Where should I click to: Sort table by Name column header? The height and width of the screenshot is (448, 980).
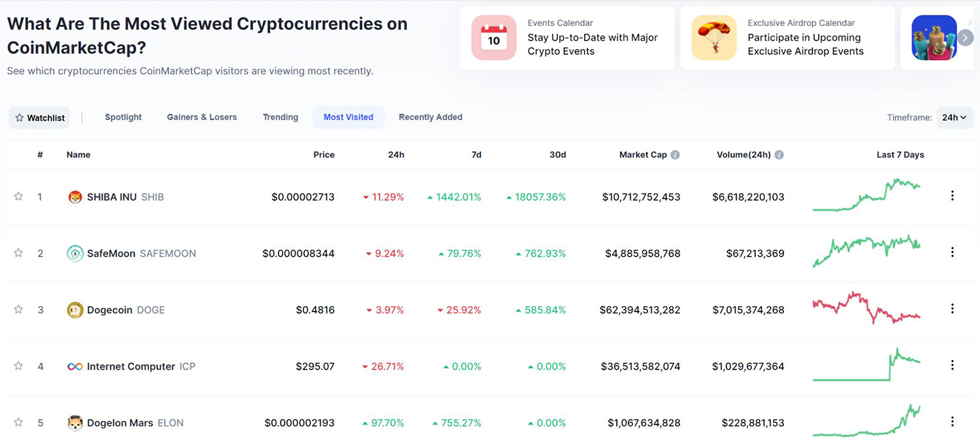[78, 155]
